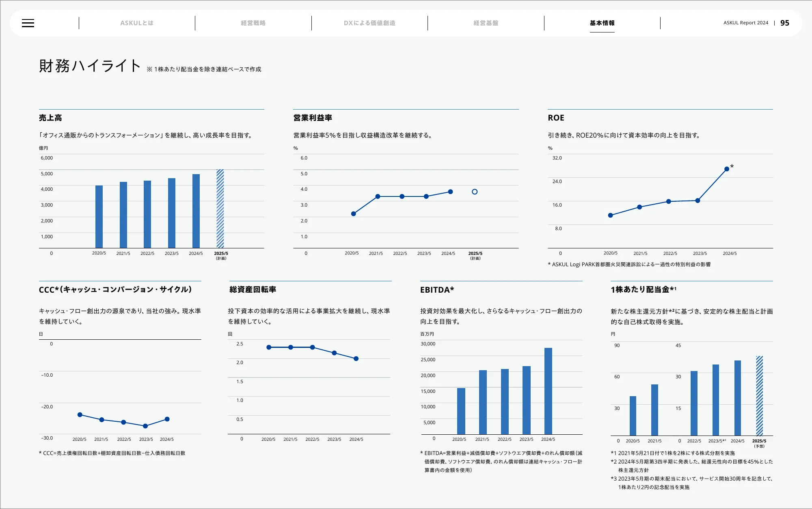Click the ROE 2024/5 data point
The width and height of the screenshot is (812, 509).
pos(727,169)
